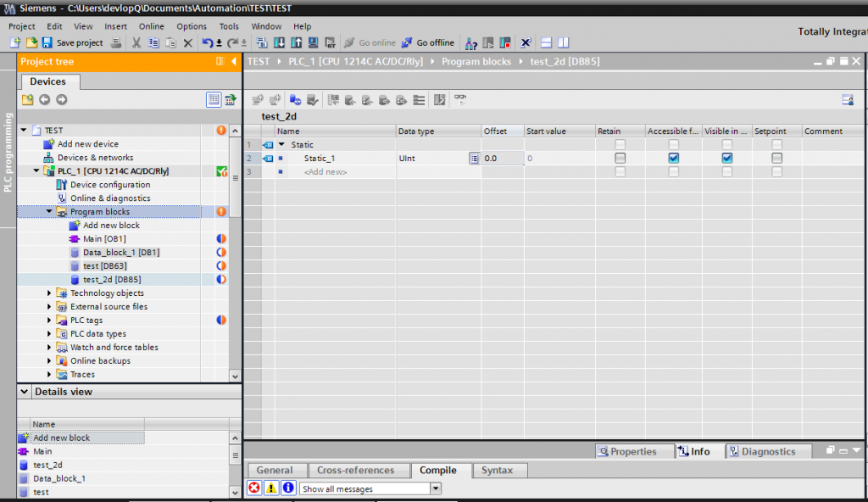Uncheck Accessible from HMI for Static_1

673,159
